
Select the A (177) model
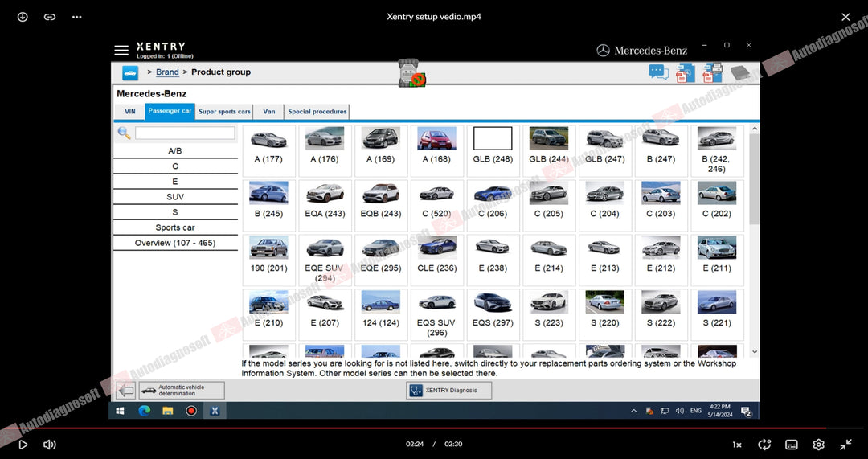tap(268, 150)
